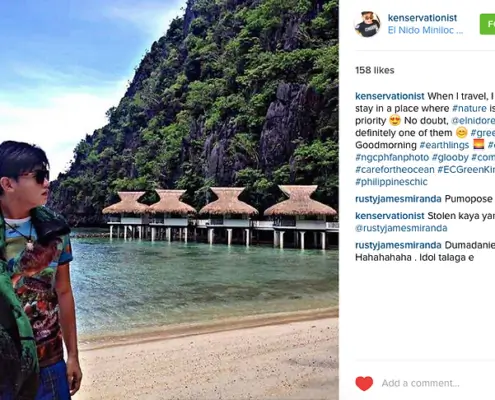This screenshot has width=495, height=400.
Task: Open the #nature hashtag link
Action: pyautogui.click(x=469, y=108)
